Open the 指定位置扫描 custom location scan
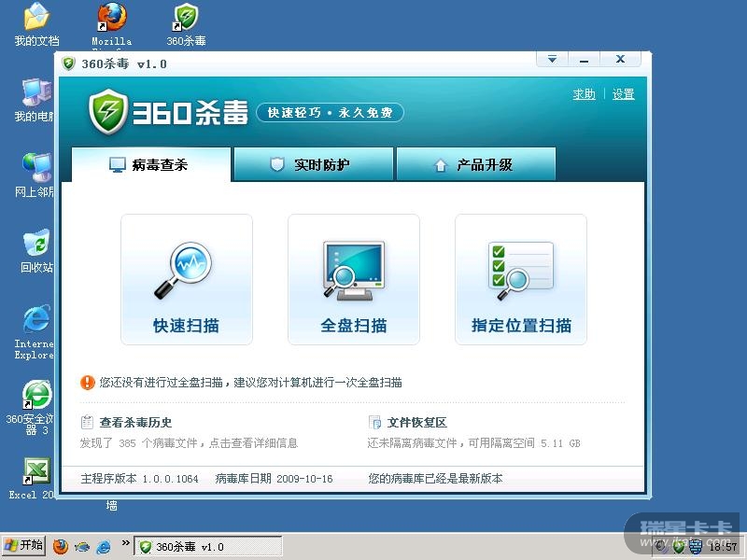This screenshot has height=560, width=747. 521,279
